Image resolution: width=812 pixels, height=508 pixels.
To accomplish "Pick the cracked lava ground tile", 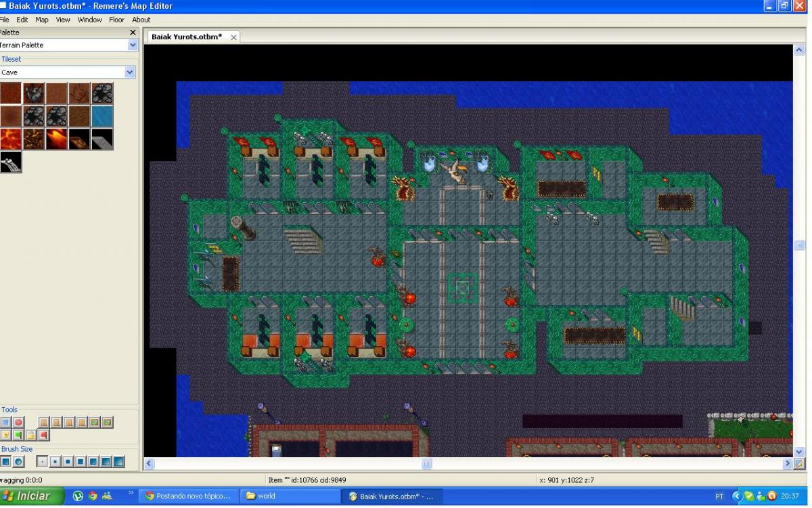I will tap(34, 139).
